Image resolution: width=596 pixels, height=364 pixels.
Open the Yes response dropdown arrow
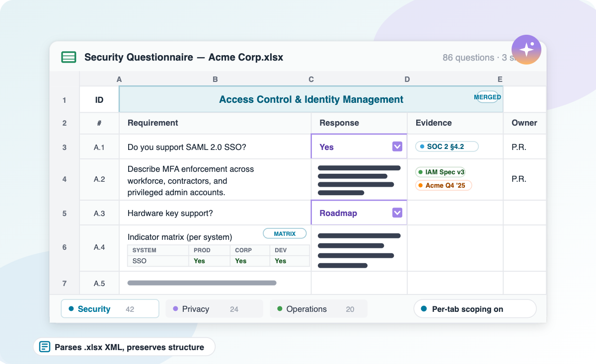click(x=397, y=146)
